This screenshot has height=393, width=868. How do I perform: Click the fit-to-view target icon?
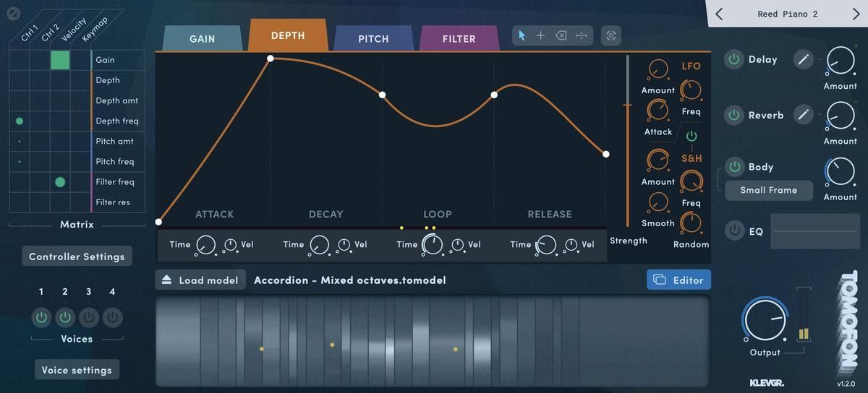tap(611, 35)
